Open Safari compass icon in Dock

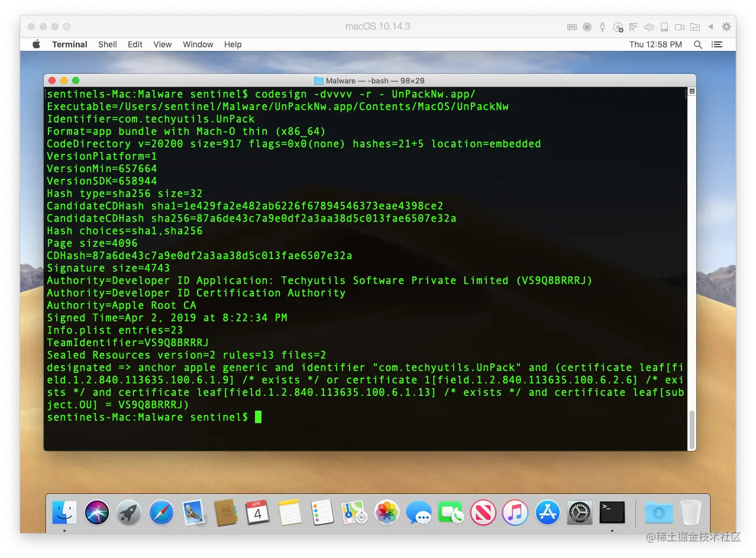coord(161,512)
